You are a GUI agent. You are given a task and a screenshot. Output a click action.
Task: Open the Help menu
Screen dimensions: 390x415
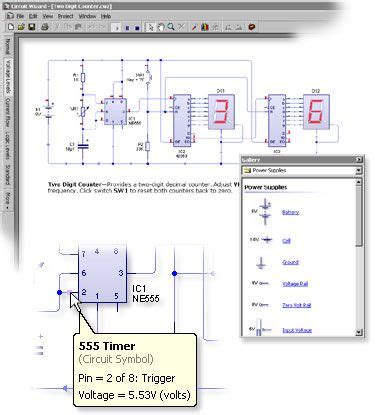click(x=106, y=16)
